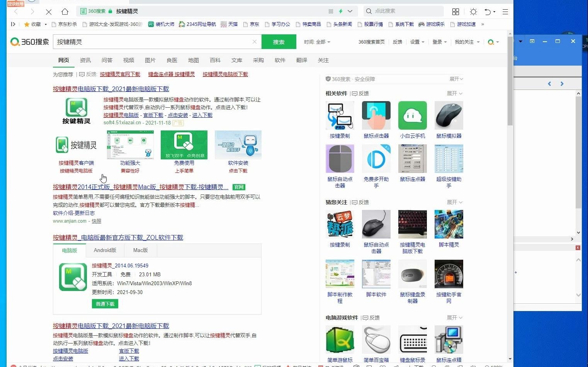Screen dimensions: 588x367
Task: Click the 按键精灵 logo in the first result
Action: click(76, 111)
